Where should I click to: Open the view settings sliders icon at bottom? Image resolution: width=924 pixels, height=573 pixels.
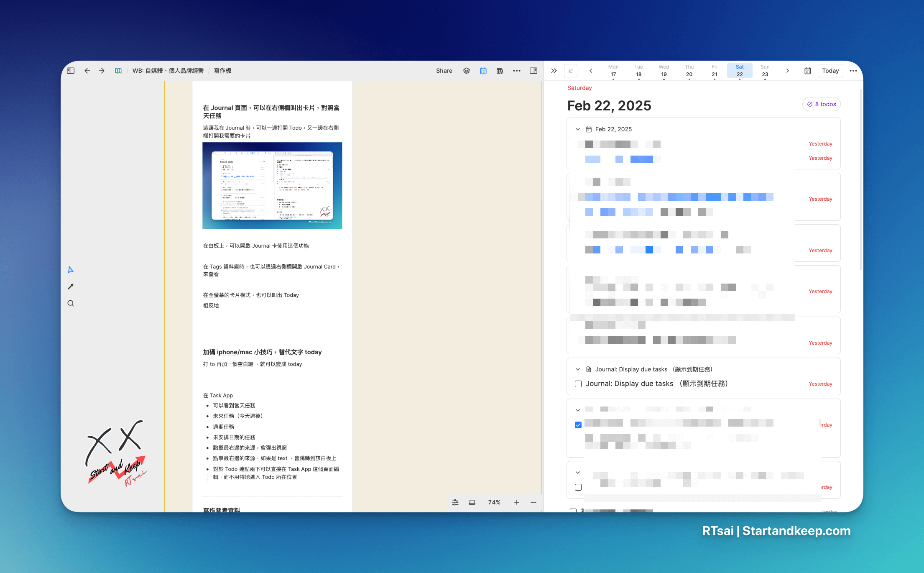point(455,502)
